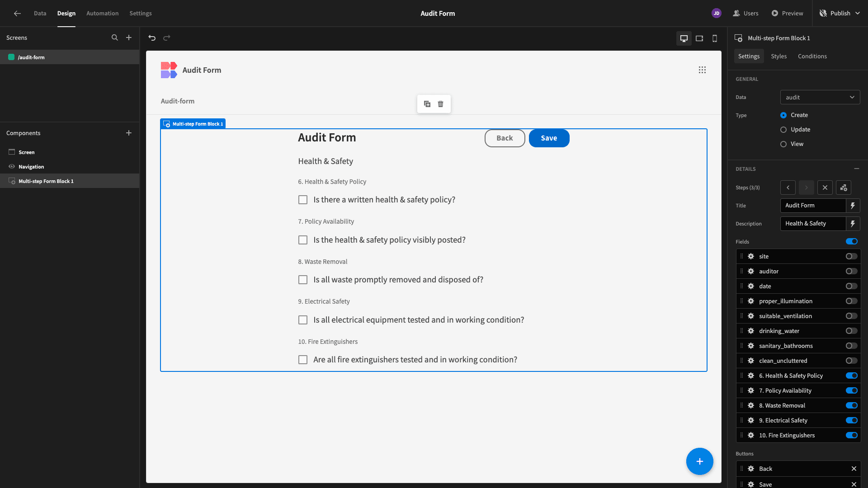Click the form Save button

[x=549, y=138]
